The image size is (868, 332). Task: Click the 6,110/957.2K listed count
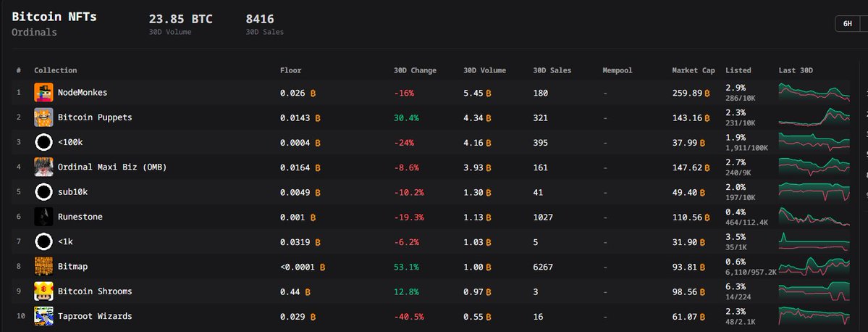(751, 272)
